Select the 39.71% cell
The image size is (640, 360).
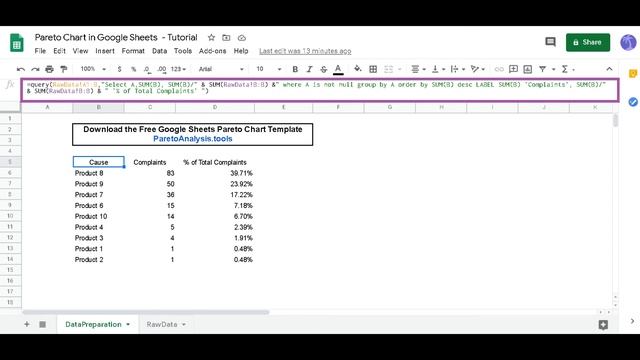[215, 173]
